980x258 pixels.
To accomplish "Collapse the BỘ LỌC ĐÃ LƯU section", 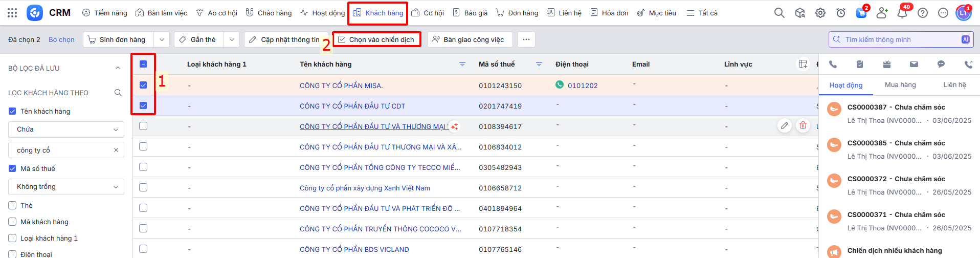I will click(118, 68).
